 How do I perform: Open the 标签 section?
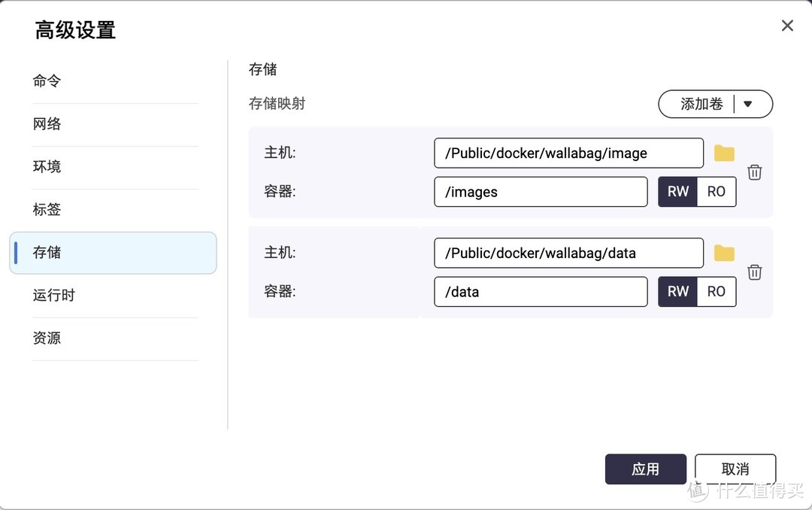click(x=47, y=210)
